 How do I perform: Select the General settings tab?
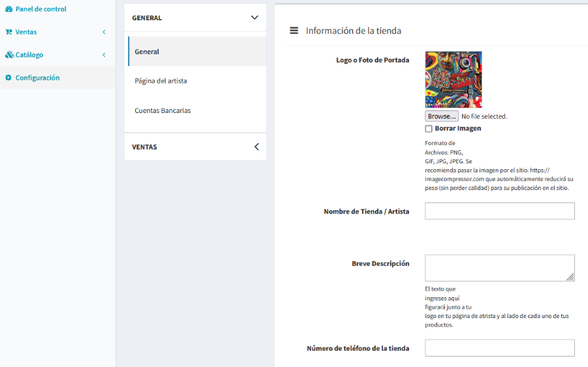coord(197,52)
